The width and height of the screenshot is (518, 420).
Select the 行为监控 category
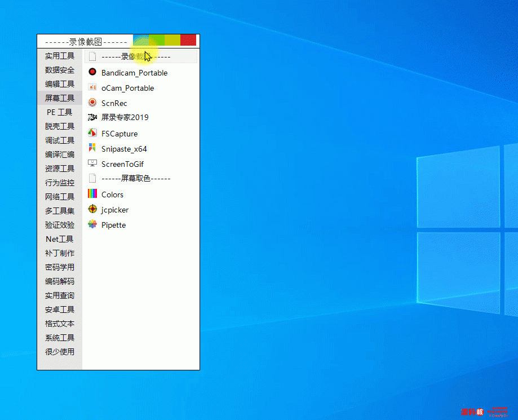[x=60, y=183]
